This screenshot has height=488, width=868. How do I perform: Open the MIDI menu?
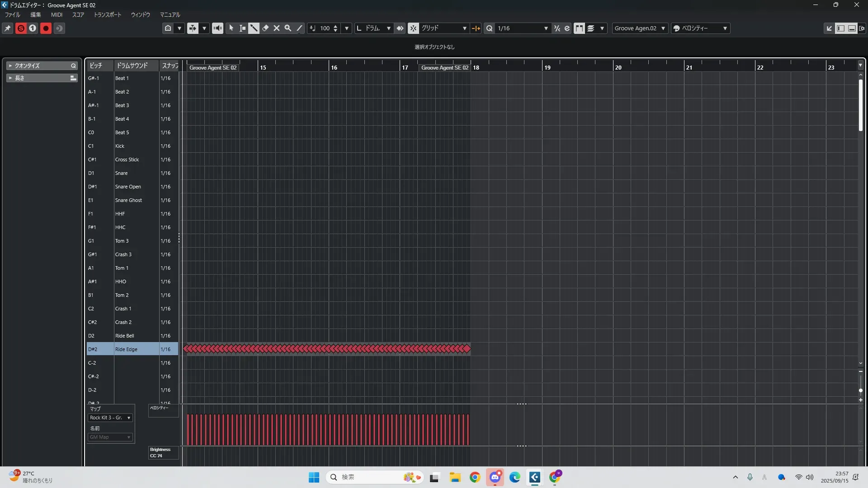coord(57,14)
